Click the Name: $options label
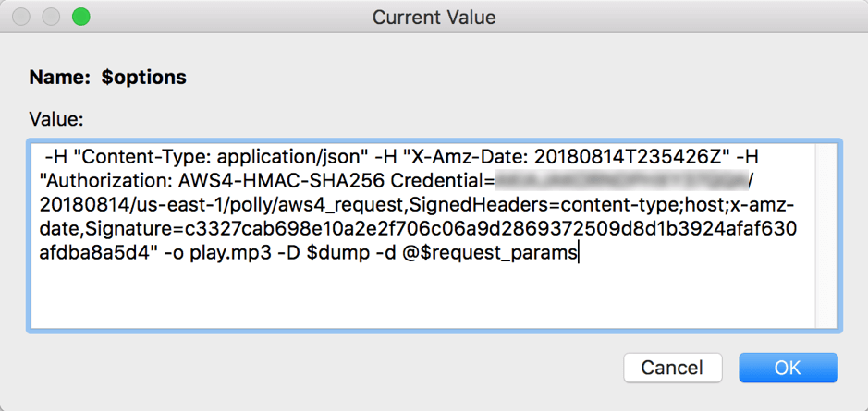868x411 pixels. [x=107, y=78]
